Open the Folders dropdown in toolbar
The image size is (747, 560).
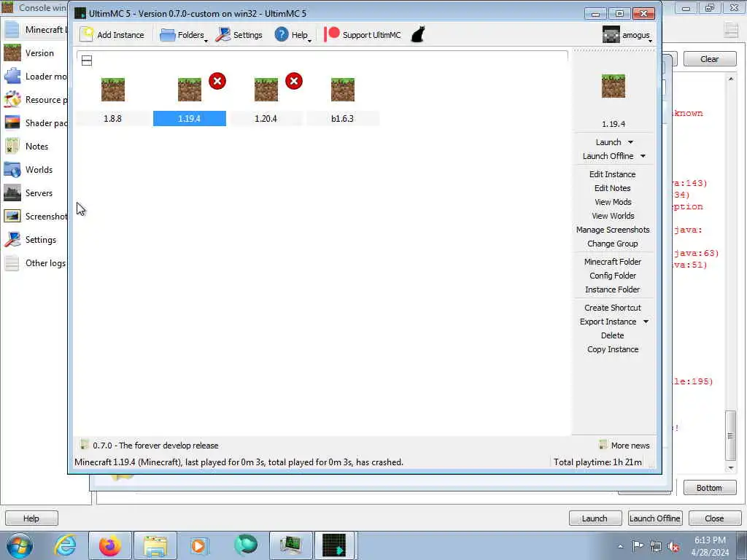(184, 35)
